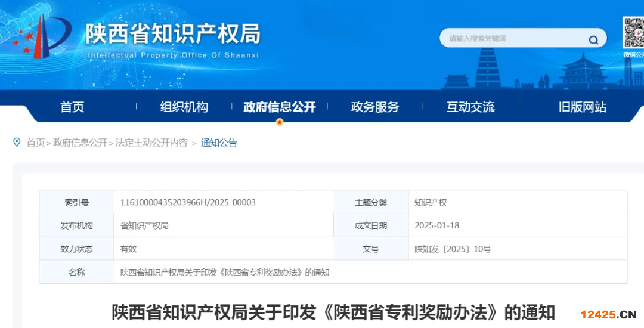Screen dimensions: 644x328
Task: Open the 首页 navigation tab
Action: click(72, 107)
